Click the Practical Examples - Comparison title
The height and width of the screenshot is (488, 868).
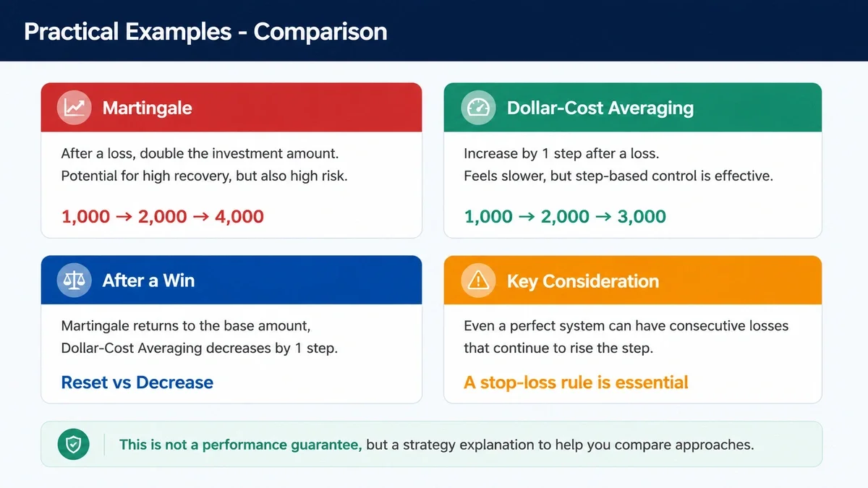tap(205, 31)
